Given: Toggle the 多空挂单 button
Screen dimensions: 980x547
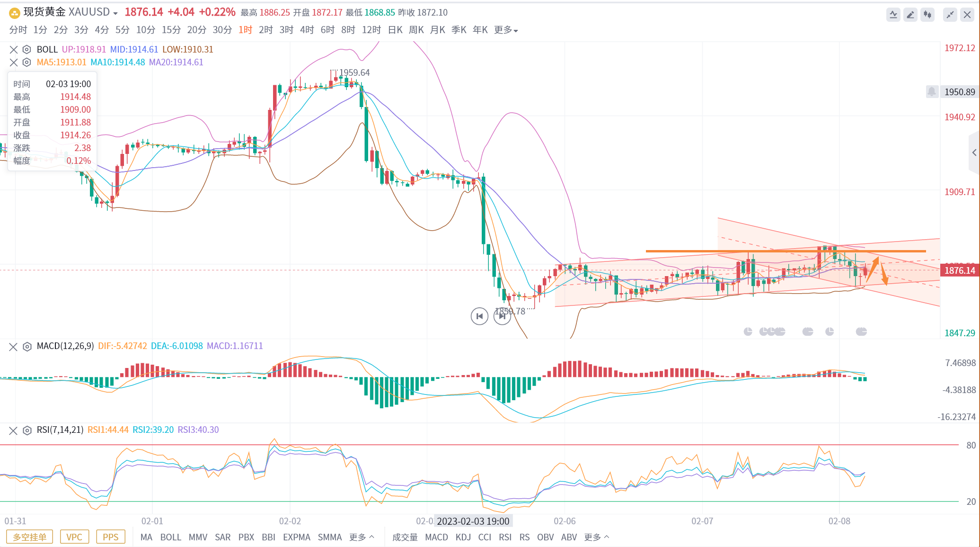Looking at the screenshot, I should [x=29, y=537].
